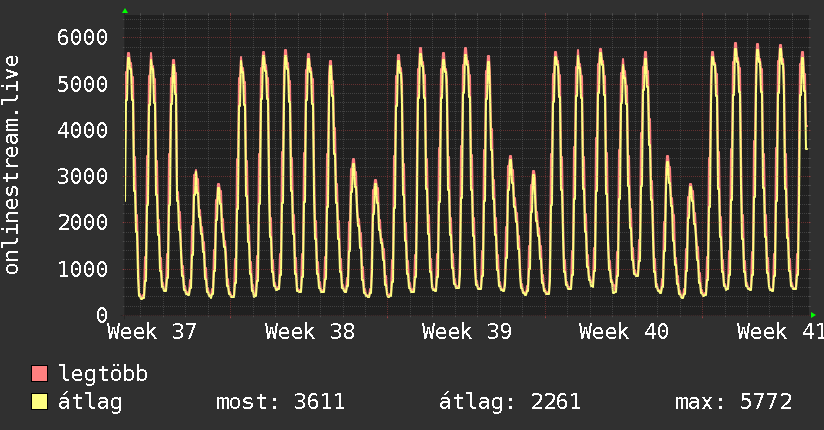The height and width of the screenshot is (430, 824).
Task: Select the max: 5772 statistic
Action: tap(734, 402)
